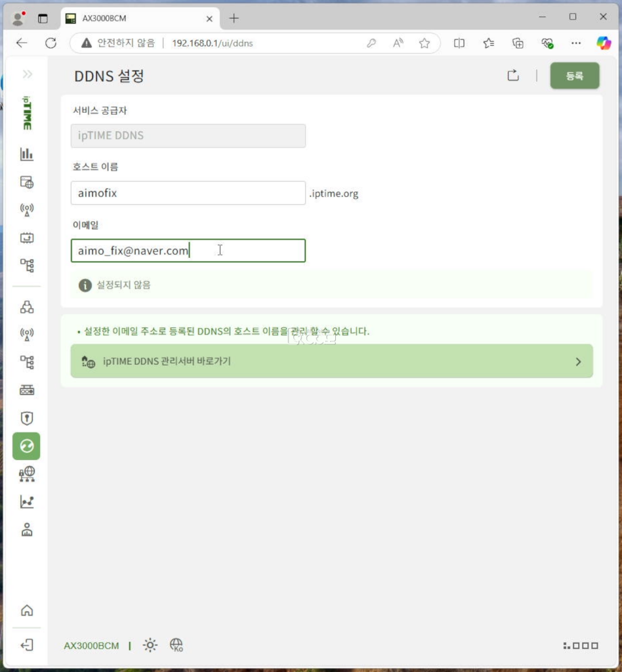Open the favorites list icon
The image size is (622, 672).
tap(489, 43)
